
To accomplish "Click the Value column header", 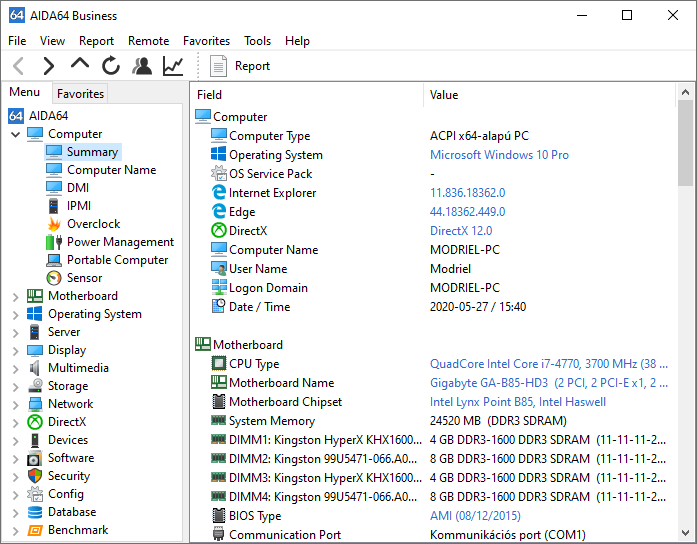I will tap(550, 95).
